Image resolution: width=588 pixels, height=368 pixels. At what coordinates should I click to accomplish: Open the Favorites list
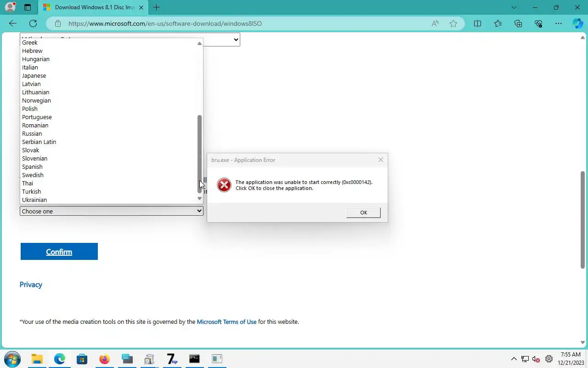(x=498, y=23)
